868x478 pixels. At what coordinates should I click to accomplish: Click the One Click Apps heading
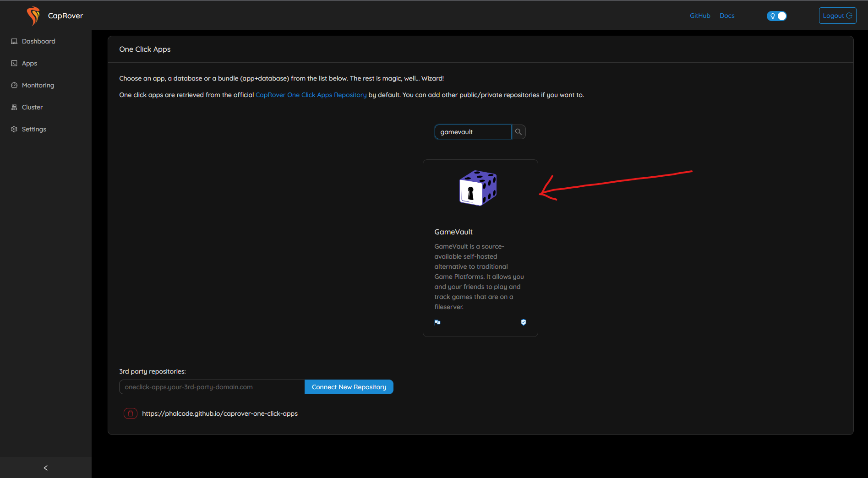(145, 49)
